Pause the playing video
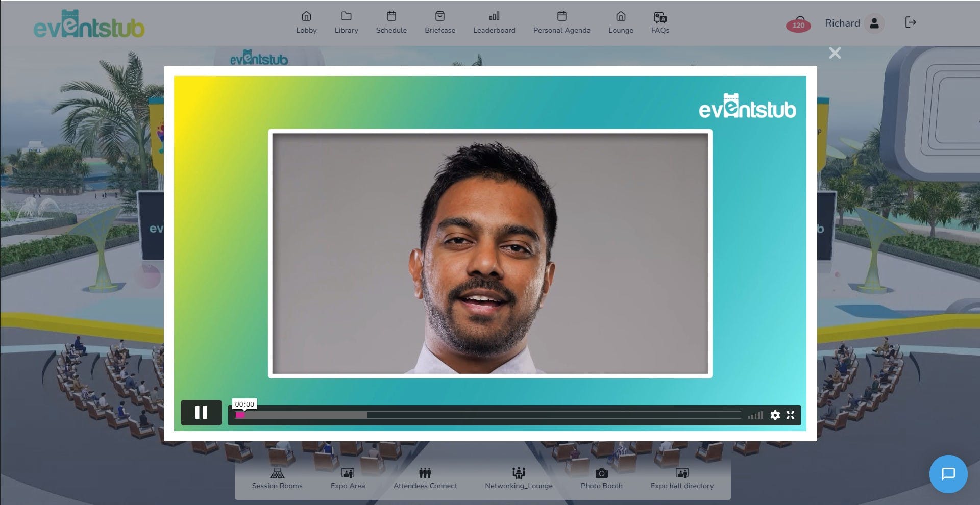The width and height of the screenshot is (980, 505). tap(201, 413)
